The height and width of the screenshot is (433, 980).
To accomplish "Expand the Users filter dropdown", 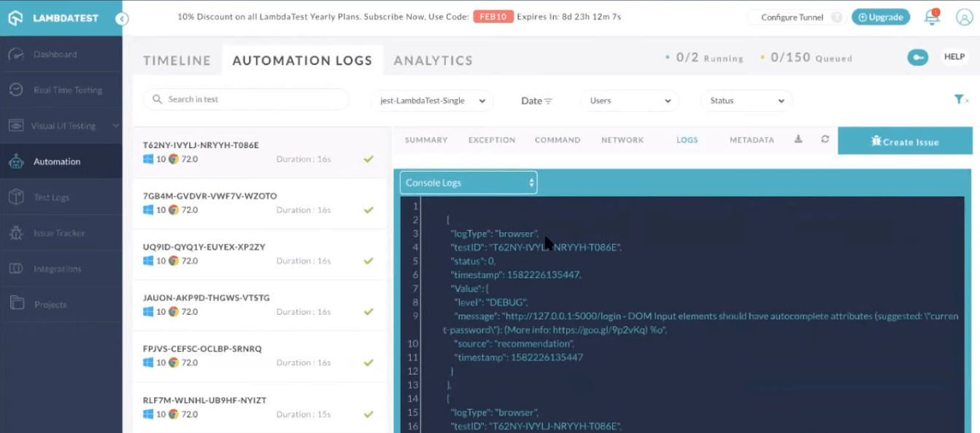I will pyautogui.click(x=629, y=101).
